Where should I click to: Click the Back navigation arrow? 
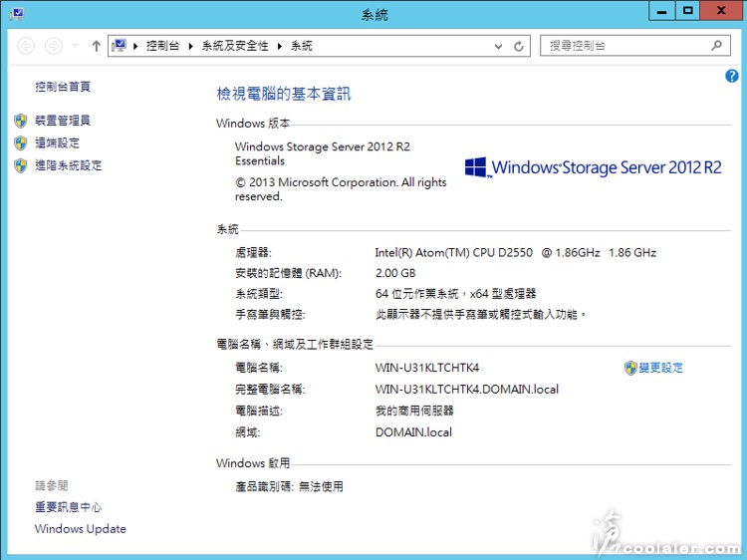pyautogui.click(x=26, y=46)
